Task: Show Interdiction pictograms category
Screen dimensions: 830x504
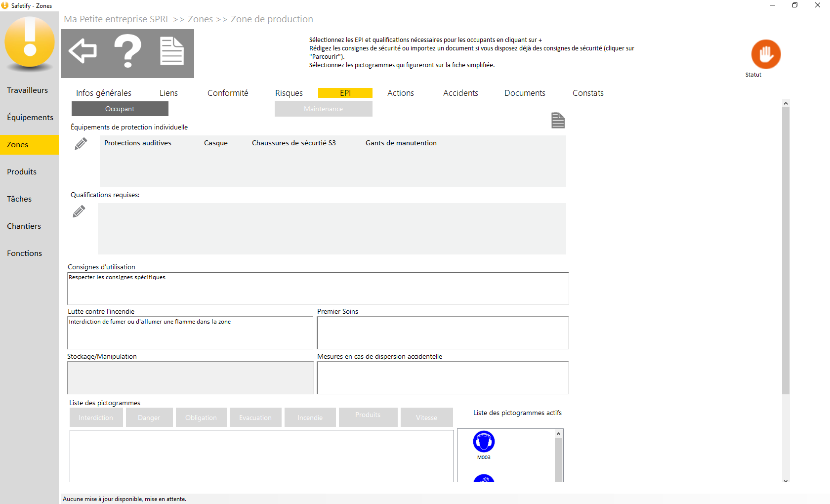Action: (96, 418)
